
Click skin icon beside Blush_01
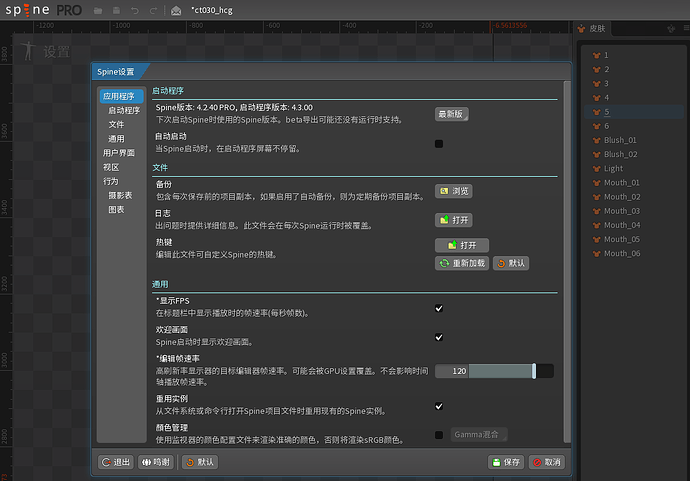coord(597,140)
